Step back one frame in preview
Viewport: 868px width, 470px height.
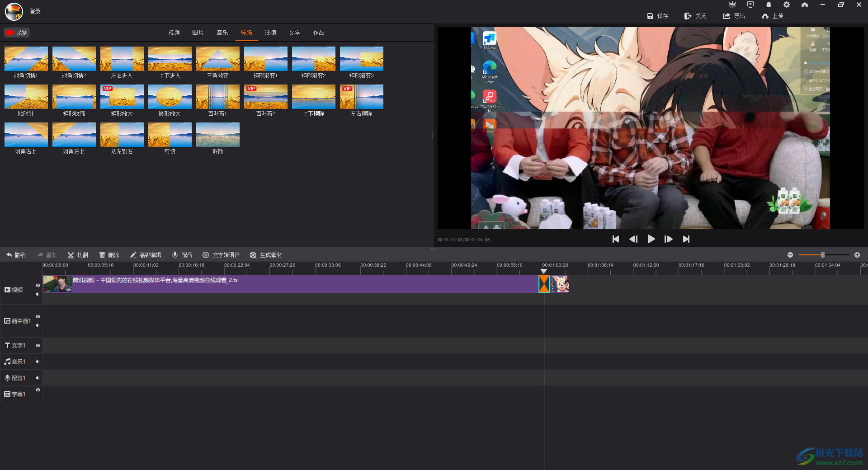click(633, 239)
